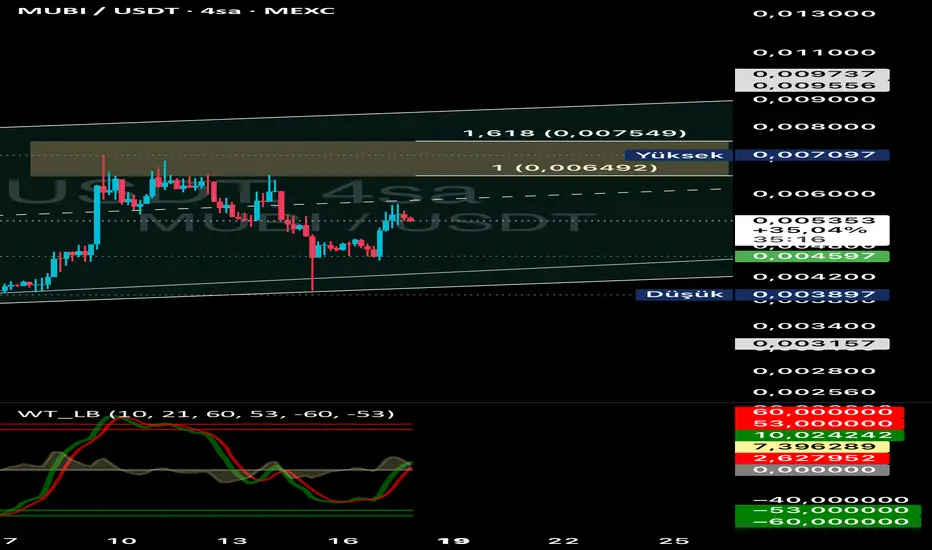Screen dimensions: 932x550
Task: Click the 0,003157 price label
Action: click(812, 344)
